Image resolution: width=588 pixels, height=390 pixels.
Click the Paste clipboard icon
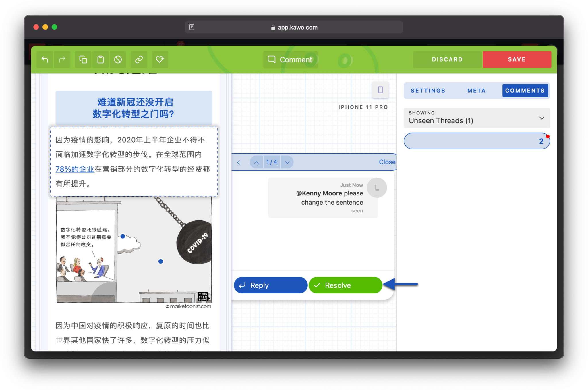pos(100,59)
